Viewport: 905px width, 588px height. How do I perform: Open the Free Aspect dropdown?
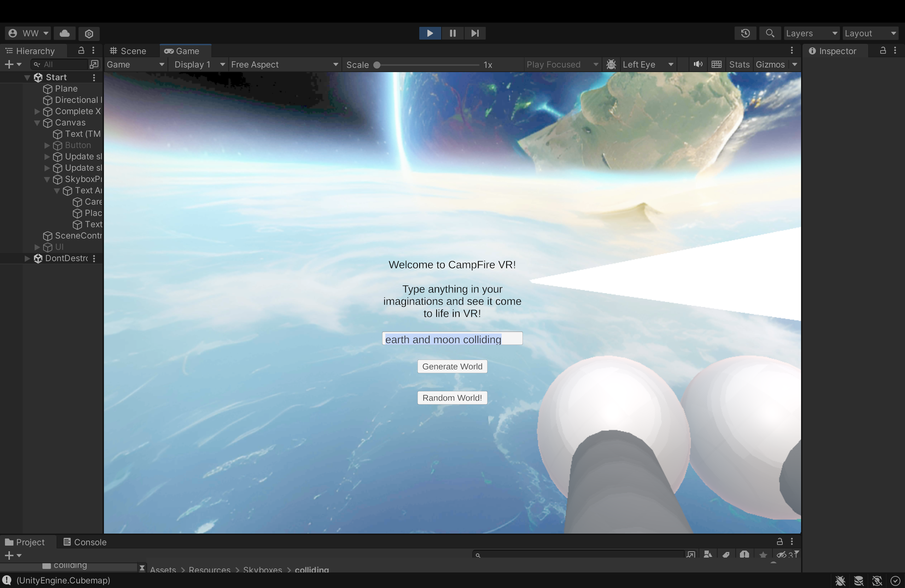click(285, 65)
